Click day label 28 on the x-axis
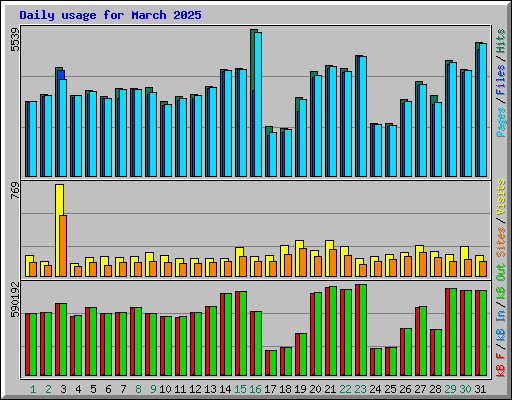The width and height of the screenshot is (512, 400). 435,389
